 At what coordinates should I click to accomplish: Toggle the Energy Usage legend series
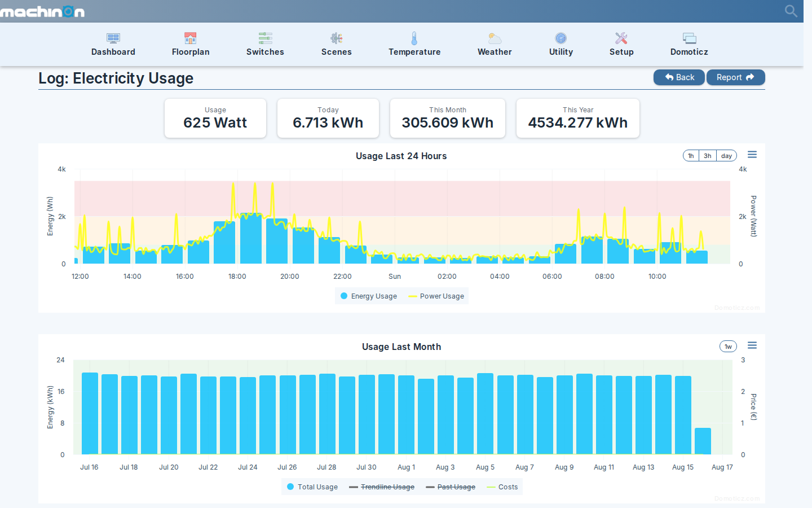click(369, 296)
